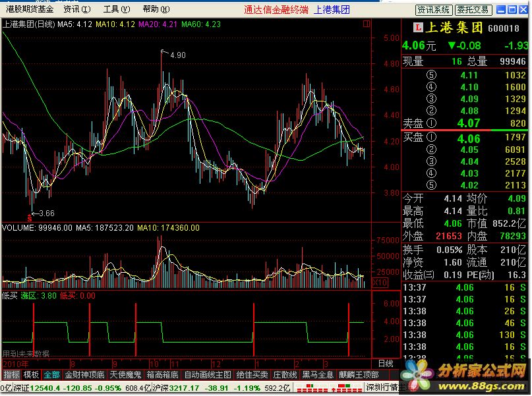This screenshot has width=532, height=396.
Task: Open the 港股期货基金 menu
Action: [30, 9]
